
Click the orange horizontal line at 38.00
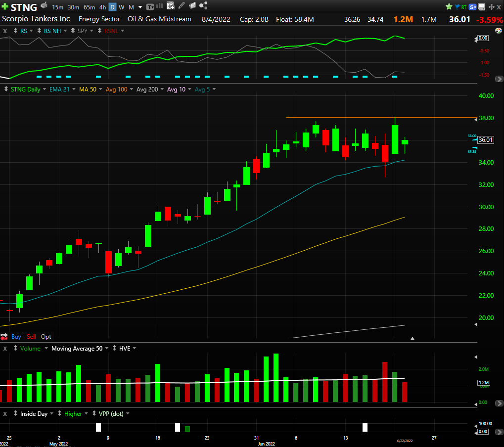[381, 118]
